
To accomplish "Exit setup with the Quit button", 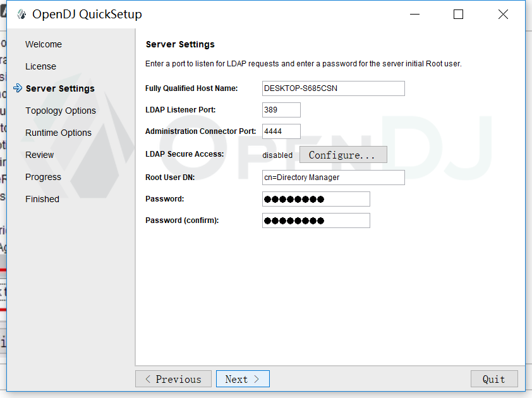I will pos(494,379).
